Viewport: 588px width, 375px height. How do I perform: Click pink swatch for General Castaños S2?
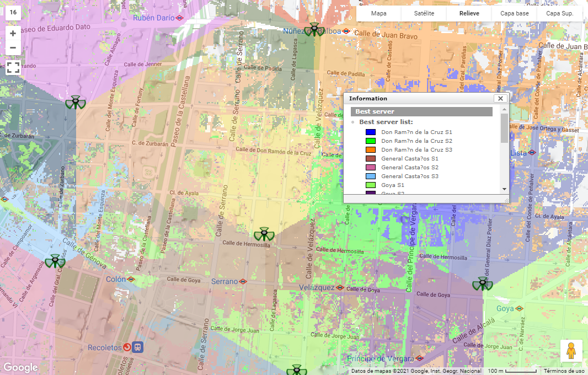coord(371,167)
